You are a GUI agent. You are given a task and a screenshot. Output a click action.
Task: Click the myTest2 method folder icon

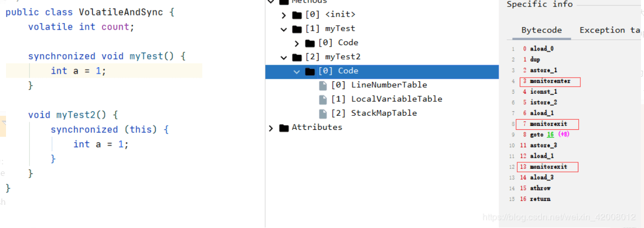pyautogui.click(x=297, y=57)
